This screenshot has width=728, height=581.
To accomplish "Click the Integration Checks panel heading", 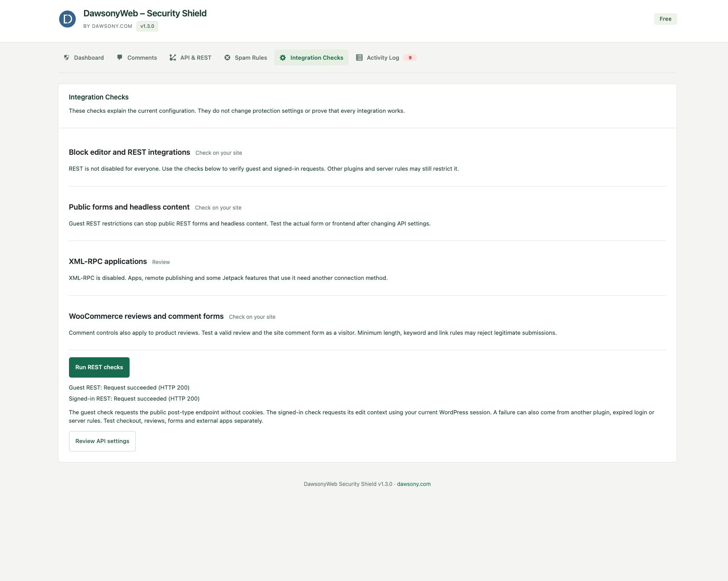I will (99, 97).
